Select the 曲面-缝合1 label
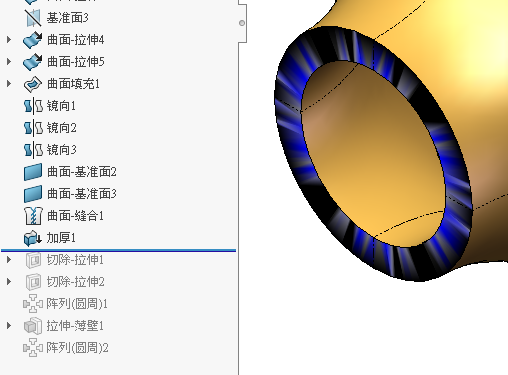 tap(75, 216)
